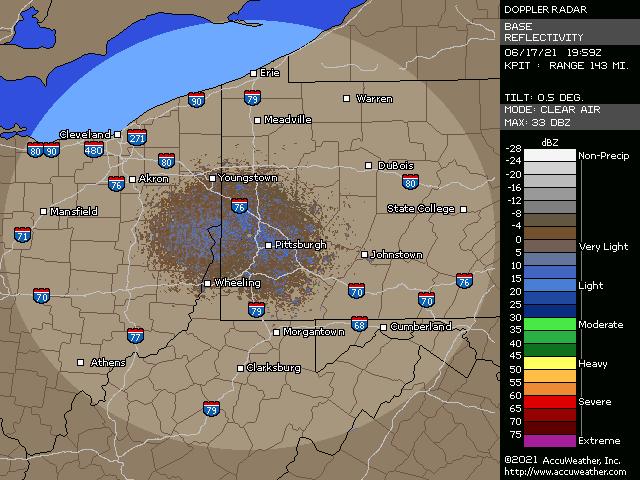Click the I-480 interstate shield
Screen dimensions: 640x480
(x=94, y=151)
